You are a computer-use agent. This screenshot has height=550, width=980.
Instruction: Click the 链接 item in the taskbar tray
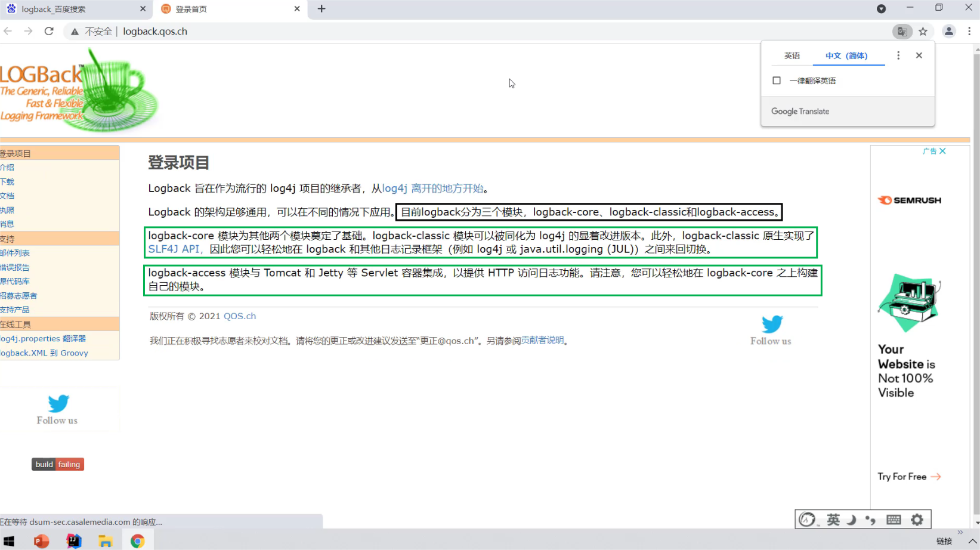(x=944, y=542)
